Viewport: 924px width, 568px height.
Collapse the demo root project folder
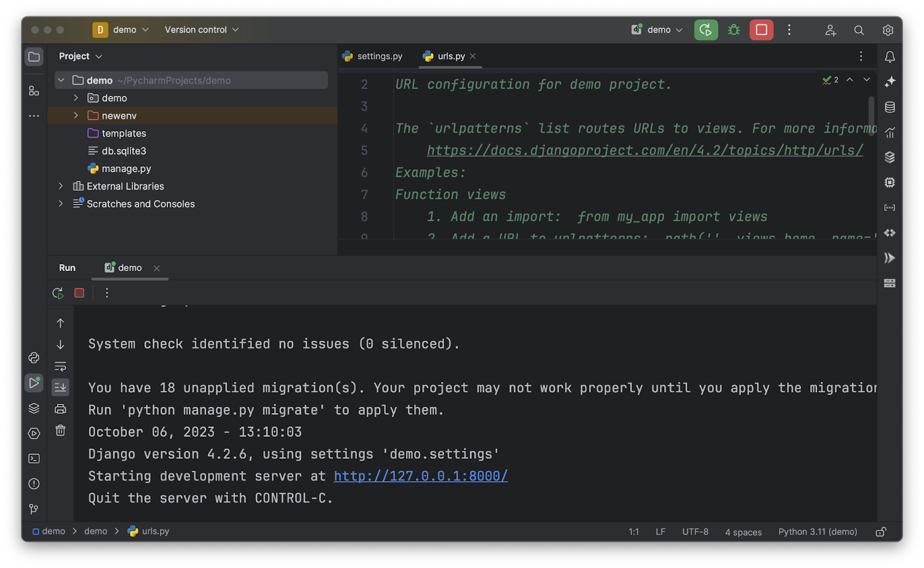click(61, 80)
